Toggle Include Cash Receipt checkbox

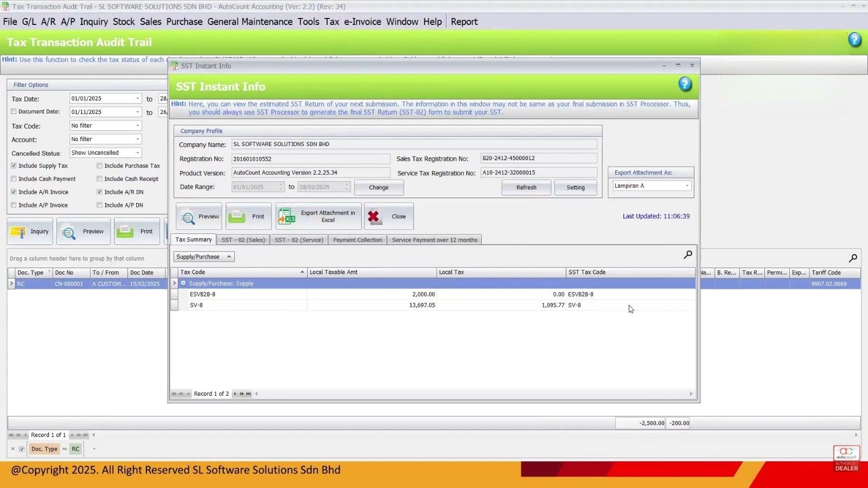click(99, 179)
